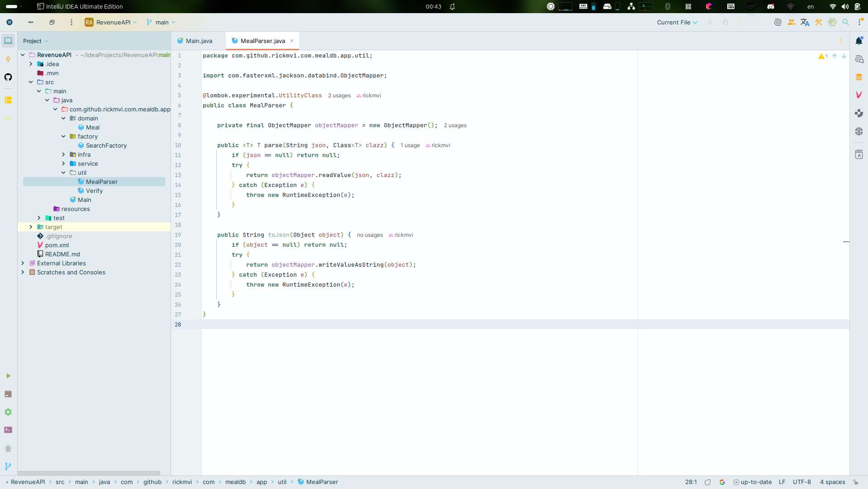The image size is (868, 489).
Task: Open the Terminal tool window
Action: point(8,430)
